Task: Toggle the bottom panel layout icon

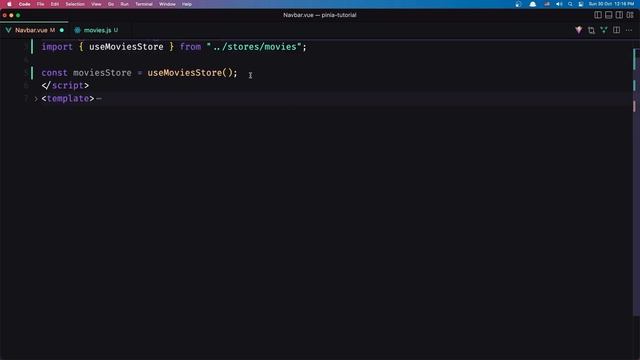Action: click(x=609, y=15)
